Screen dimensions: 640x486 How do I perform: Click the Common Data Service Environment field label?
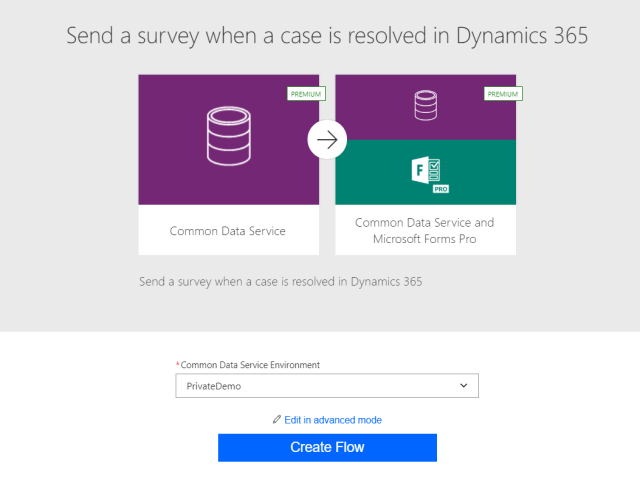(x=264, y=365)
